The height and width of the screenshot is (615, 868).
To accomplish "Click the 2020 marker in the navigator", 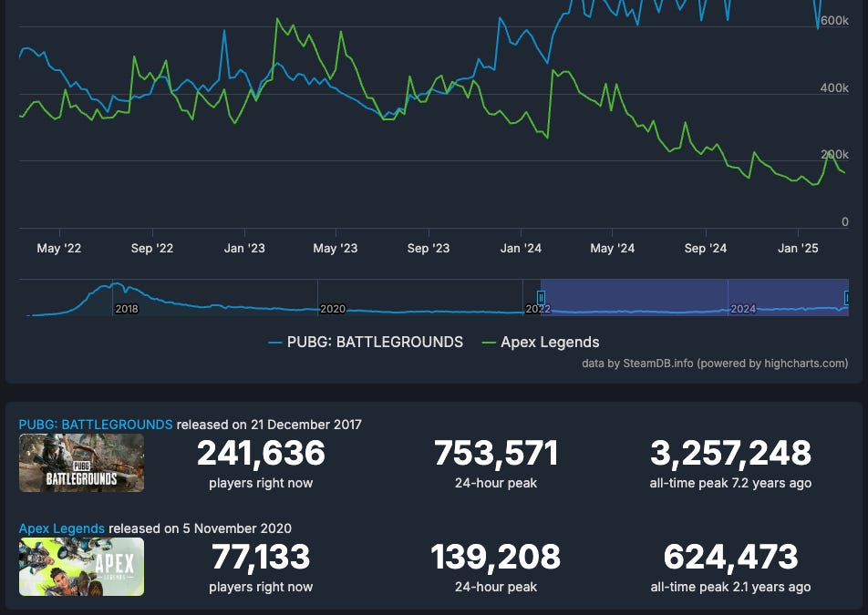I will tap(333, 309).
